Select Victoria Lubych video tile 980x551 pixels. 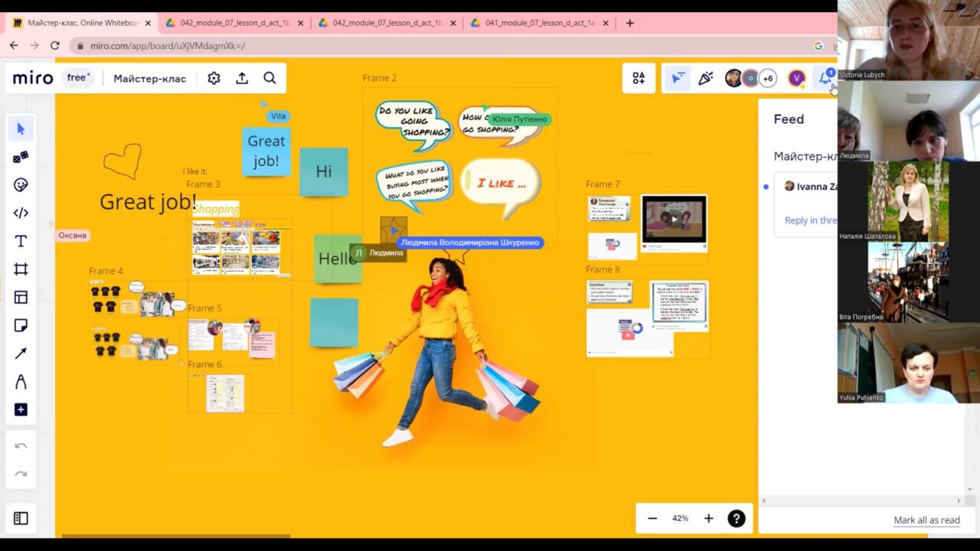coord(909,40)
